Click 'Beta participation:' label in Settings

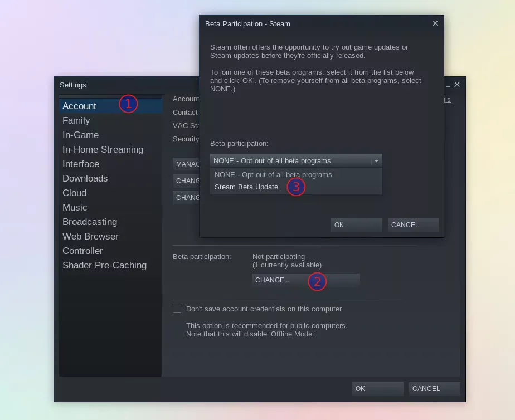pyautogui.click(x=202, y=257)
